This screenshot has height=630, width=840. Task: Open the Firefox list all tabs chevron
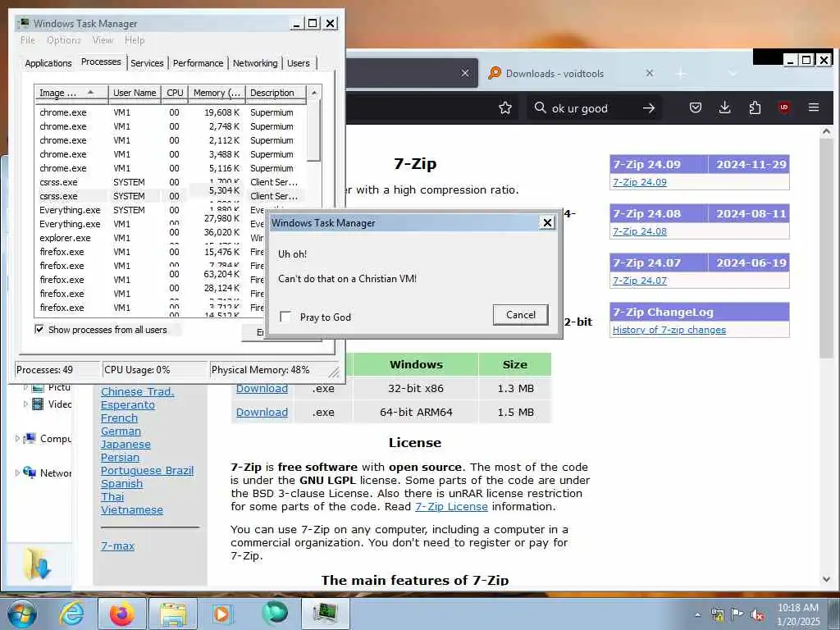733,73
